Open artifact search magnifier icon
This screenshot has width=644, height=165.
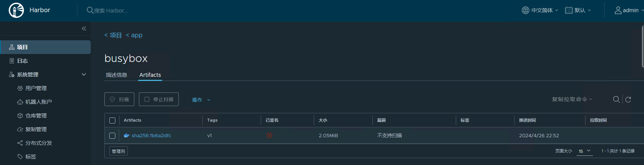(616, 99)
